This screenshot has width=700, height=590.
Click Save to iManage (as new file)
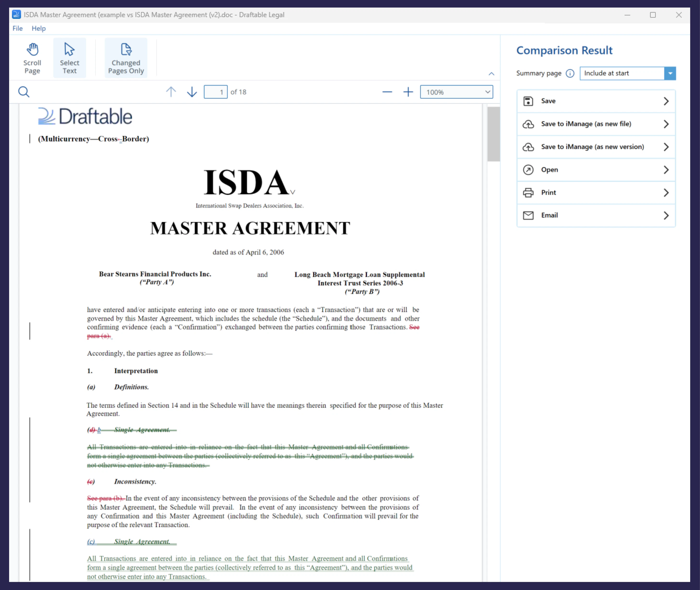[595, 124]
